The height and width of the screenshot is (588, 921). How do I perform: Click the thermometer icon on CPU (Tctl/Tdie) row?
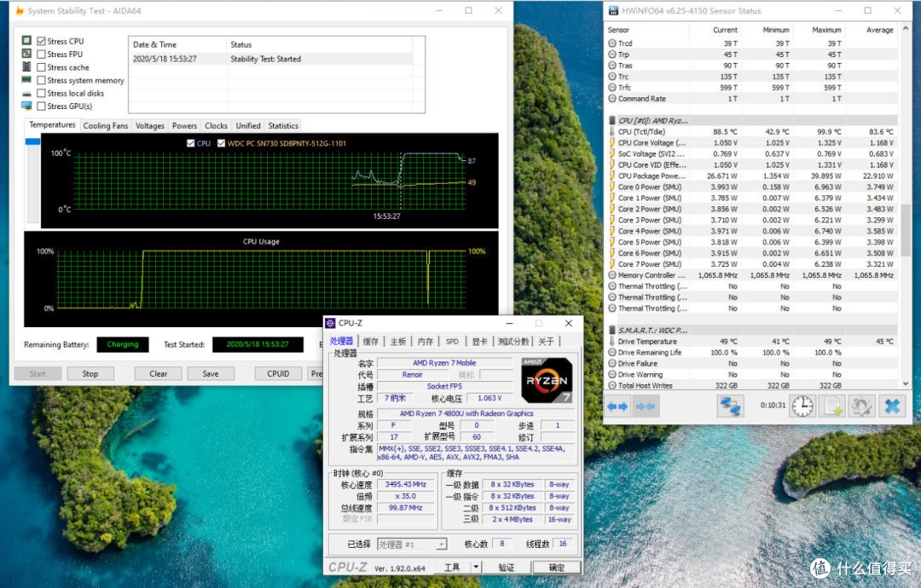[612, 131]
